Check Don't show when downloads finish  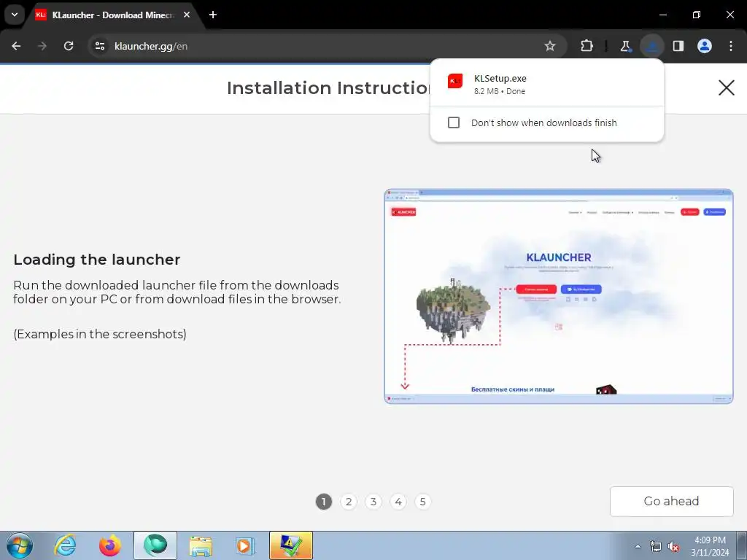click(454, 122)
